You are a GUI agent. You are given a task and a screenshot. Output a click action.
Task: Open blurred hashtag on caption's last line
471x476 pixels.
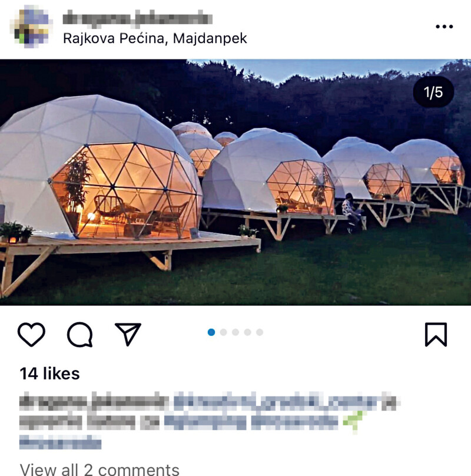tap(60, 442)
